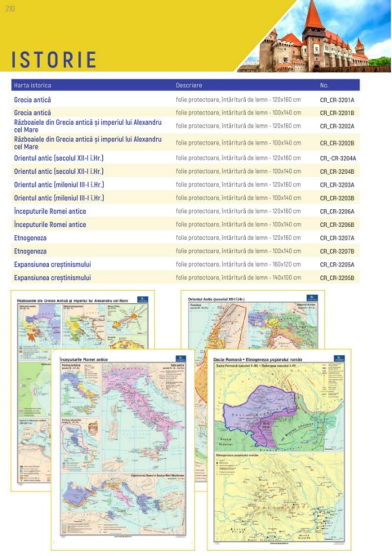Click product code CR_CR-3203A
The image size is (392, 556).
point(337,185)
